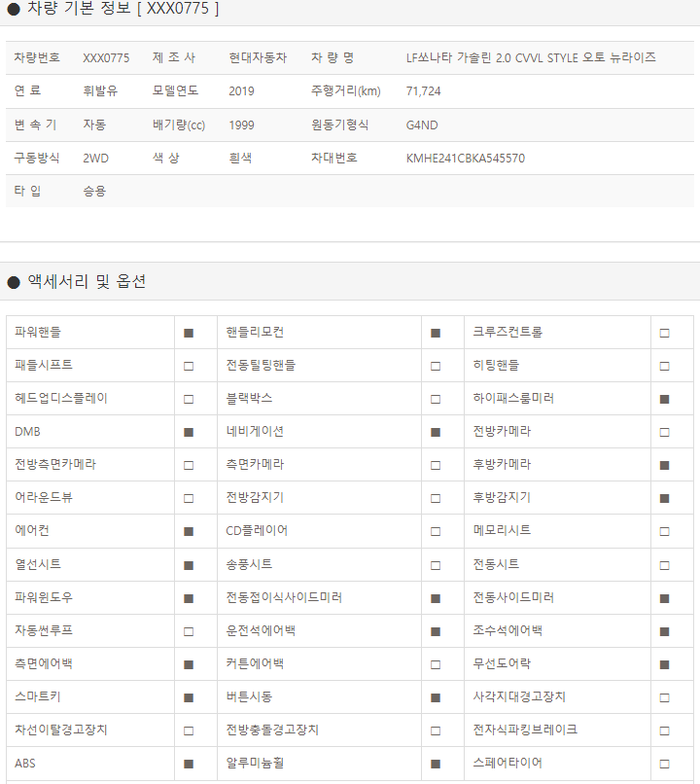Viewport: 700px width, 784px height.
Task: Check the 블랙박스 option box
Action: pos(436,399)
